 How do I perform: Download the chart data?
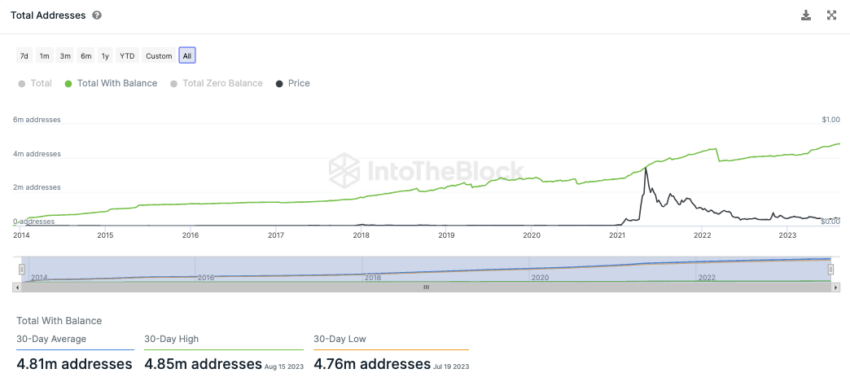pyautogui.click(x=806, y=15)
